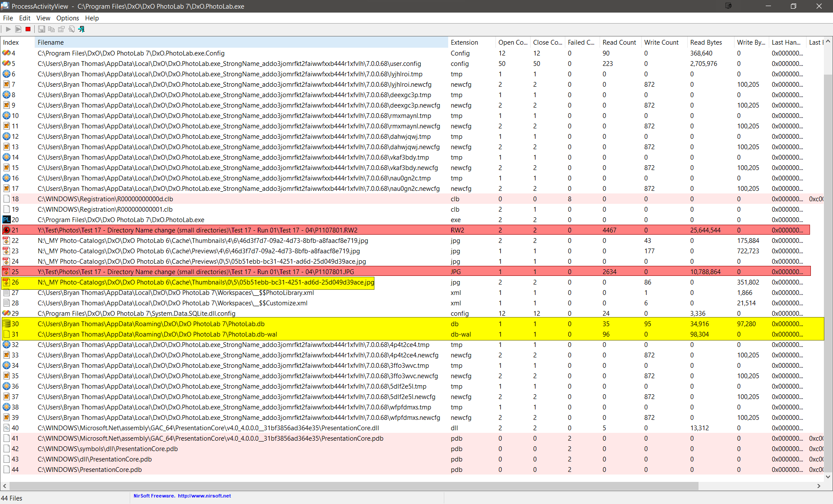
Task: Click the PL icon on the DxO.PhotoLab.exe row
Action: 7,220
